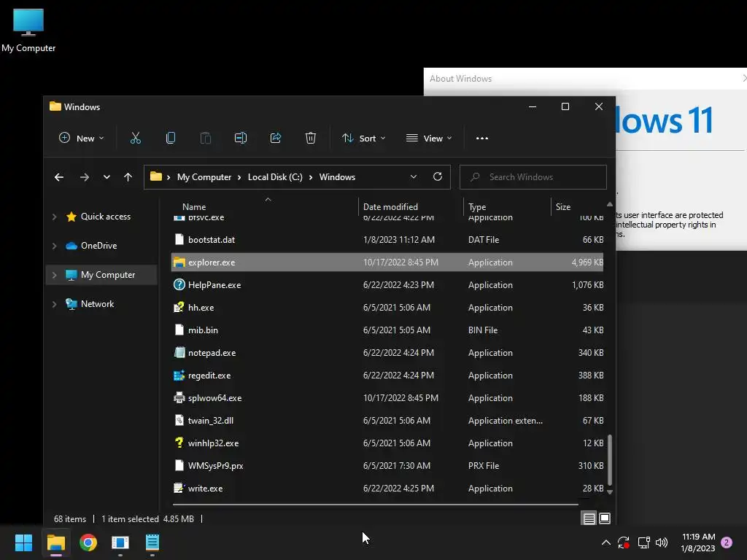This screenshot has width=747, height=560.
Task: Sort by the Name column header
Action: [194, 206]
